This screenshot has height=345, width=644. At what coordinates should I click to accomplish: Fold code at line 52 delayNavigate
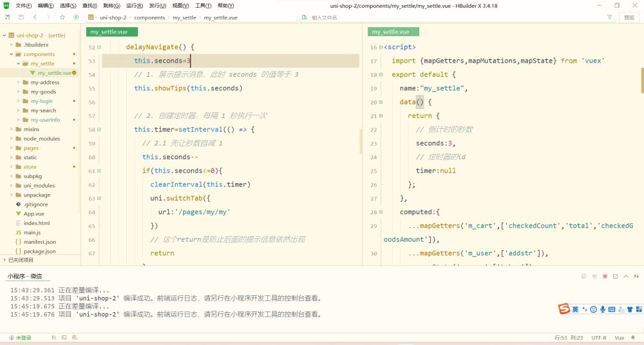99,47
